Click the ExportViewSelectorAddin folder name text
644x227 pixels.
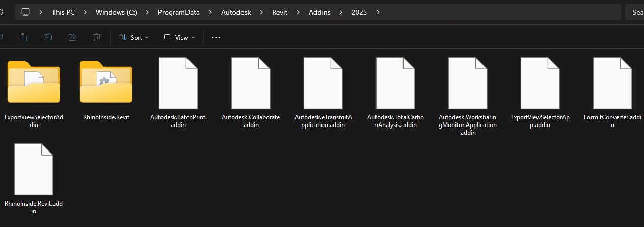pyautogui.click(x=34, y=121)
